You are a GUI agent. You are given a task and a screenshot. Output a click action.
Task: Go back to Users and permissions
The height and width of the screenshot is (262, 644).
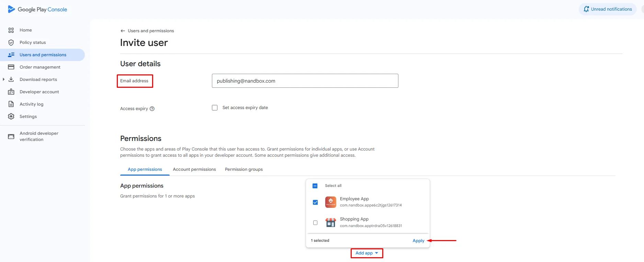(147, 31)
